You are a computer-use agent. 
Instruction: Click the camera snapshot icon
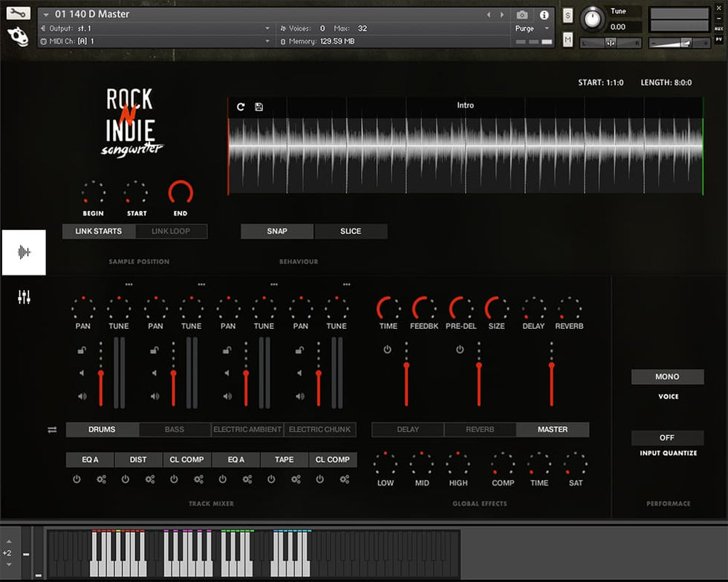coord(522,15)
